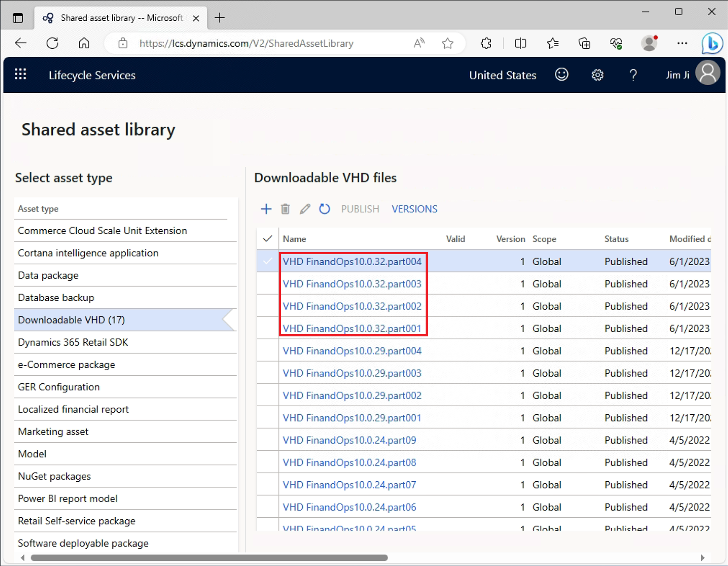Toggle row checkmark for 10.0.32.part004
Screen dimensions: 728x566
[268, 261]
